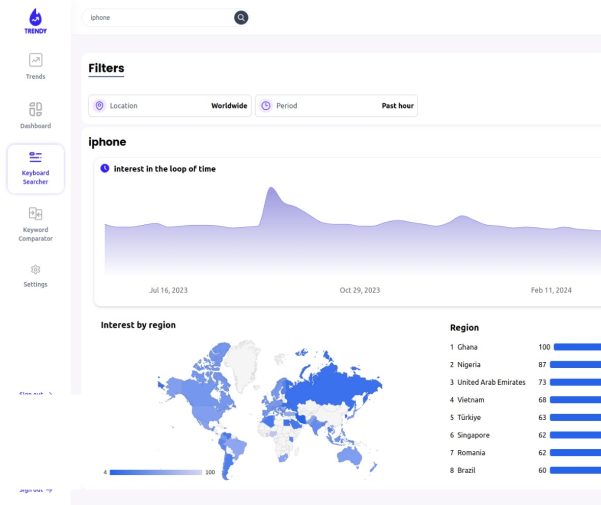This screenshot has width=601, height=505.
Task: Click Russia on the world map
Action: (x=330, y=385)
